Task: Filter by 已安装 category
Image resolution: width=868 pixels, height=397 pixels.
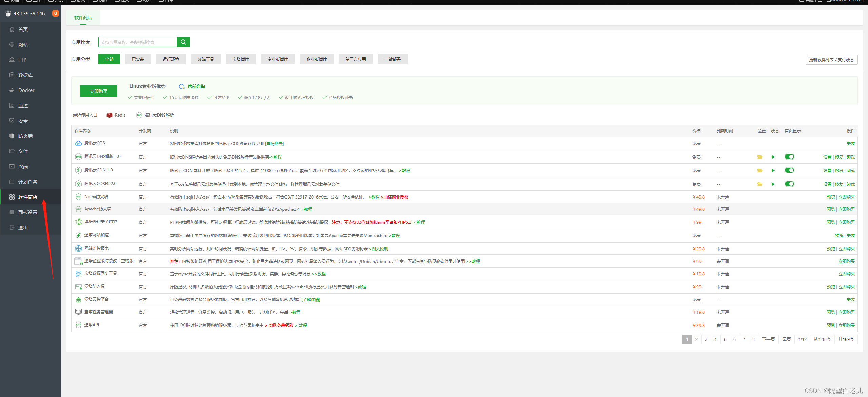Action: coord(138,59)
